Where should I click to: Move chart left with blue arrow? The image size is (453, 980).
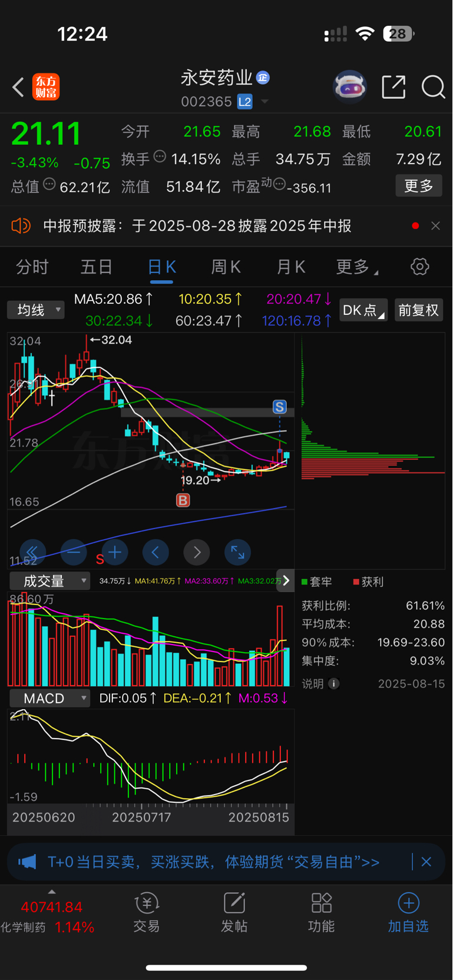point(156,552)
